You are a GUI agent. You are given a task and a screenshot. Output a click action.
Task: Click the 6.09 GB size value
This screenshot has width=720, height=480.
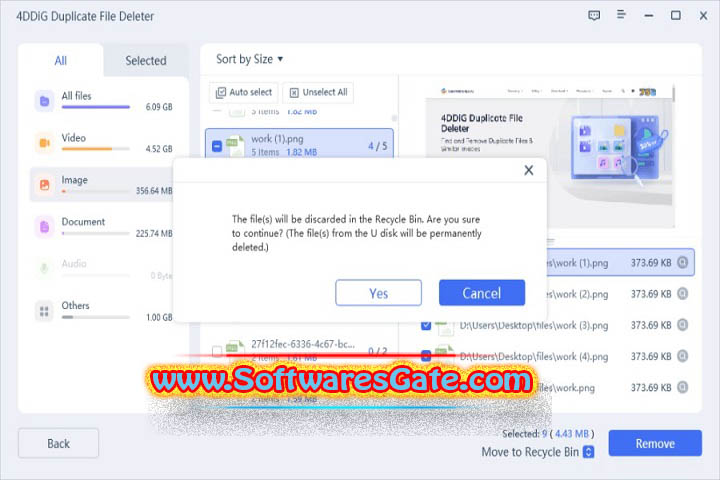159,107
